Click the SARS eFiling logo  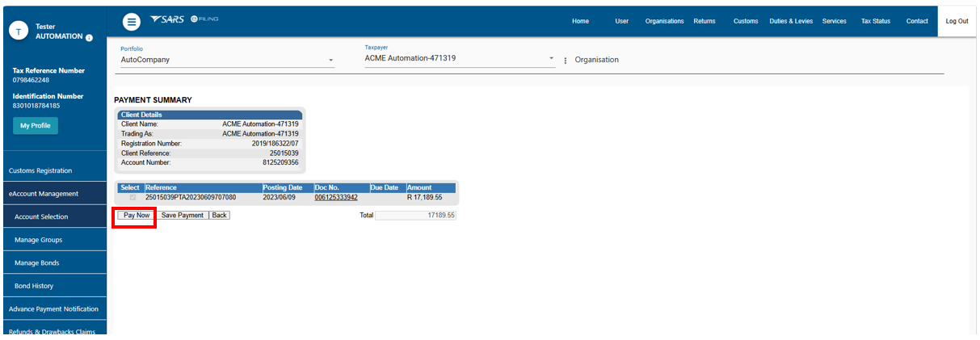point(184,19)
